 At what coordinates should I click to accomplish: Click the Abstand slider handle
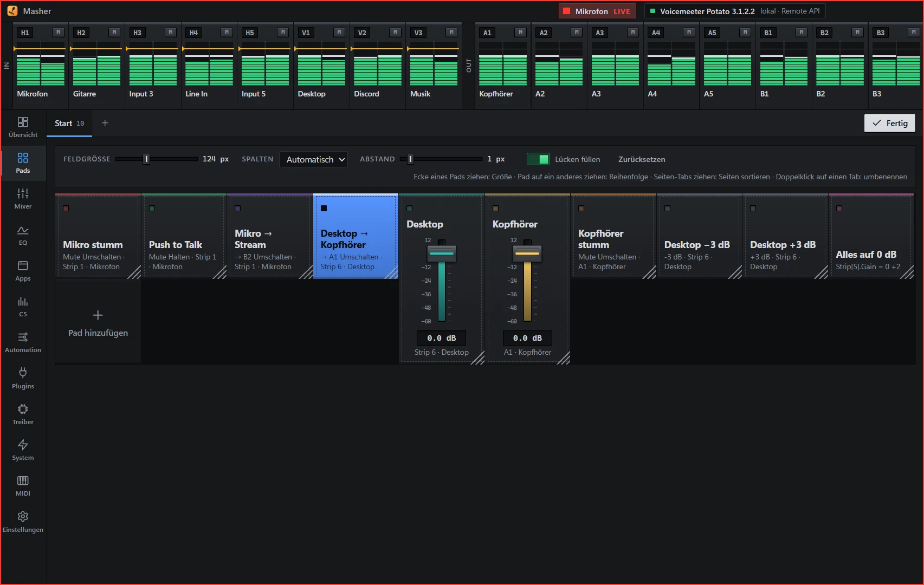point(410,159)
